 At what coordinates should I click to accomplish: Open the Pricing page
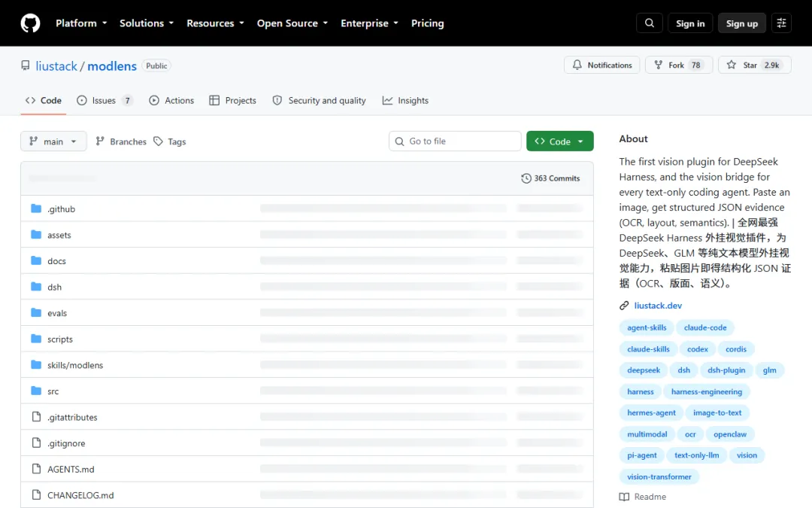(427, 23)
